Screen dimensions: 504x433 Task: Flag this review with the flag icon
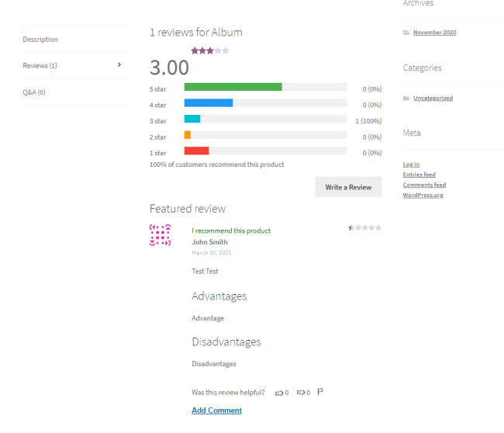[319, 392]
